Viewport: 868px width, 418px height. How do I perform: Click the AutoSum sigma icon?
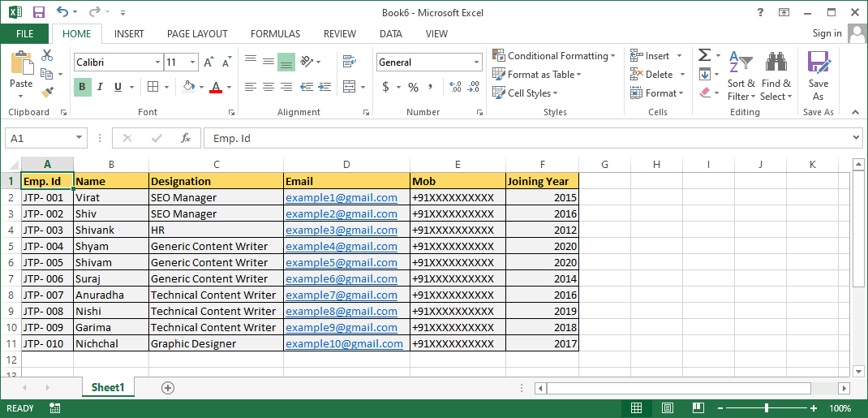704,55
